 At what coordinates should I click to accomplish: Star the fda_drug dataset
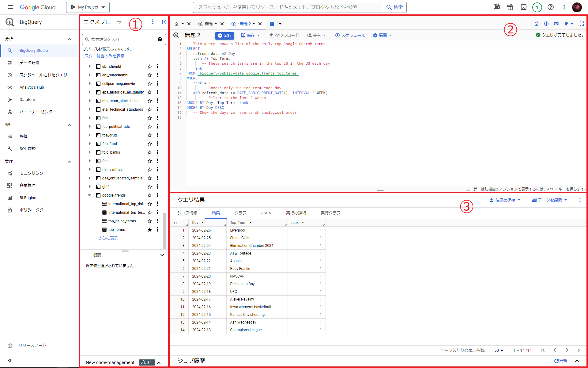tap(150, 135)
